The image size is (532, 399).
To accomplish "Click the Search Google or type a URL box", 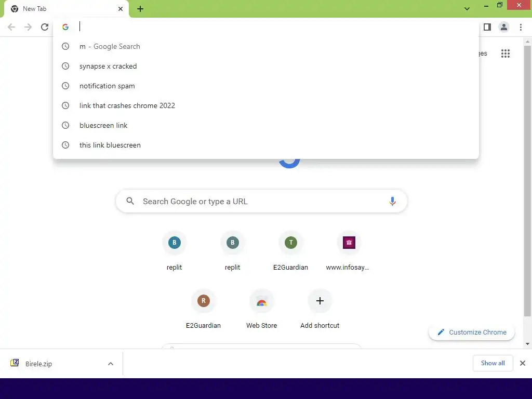I will [x=262, y=201].
